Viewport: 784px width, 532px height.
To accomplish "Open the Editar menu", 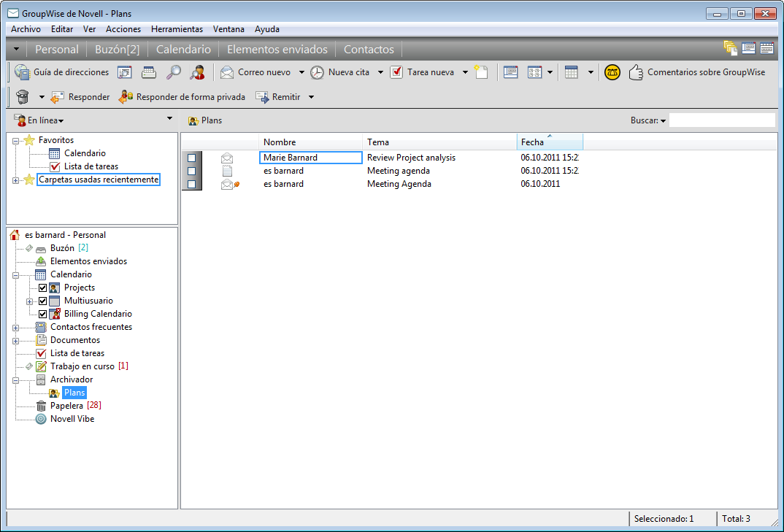I will [62, 29].
